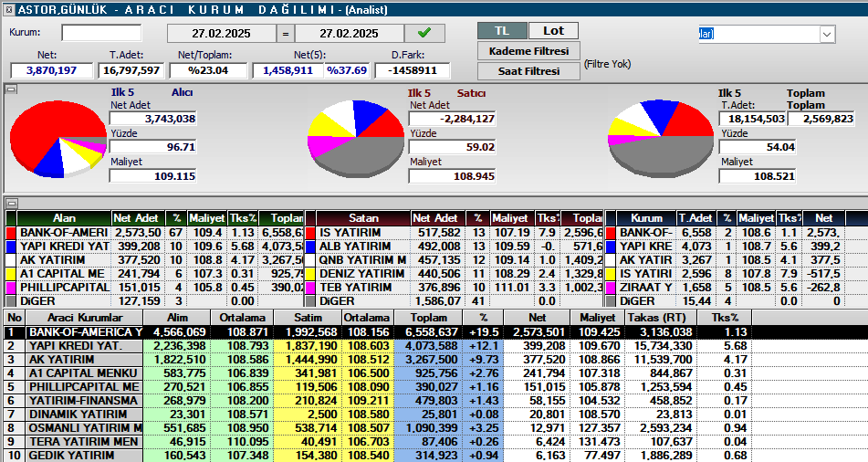Click red swatch beside BANK-OF-AMERI in Alan
Viewport: 868px width, 462px height.
(11, 233)
